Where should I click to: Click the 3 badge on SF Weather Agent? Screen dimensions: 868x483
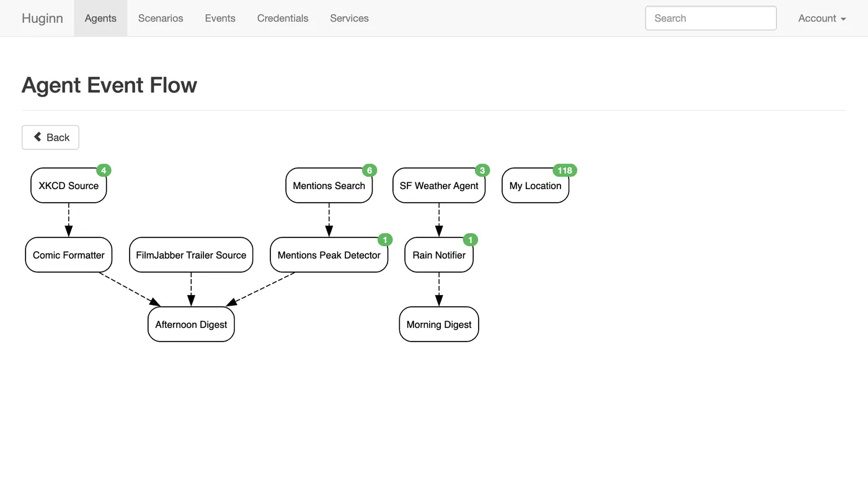pyautogui.click(x=482, y=171)
